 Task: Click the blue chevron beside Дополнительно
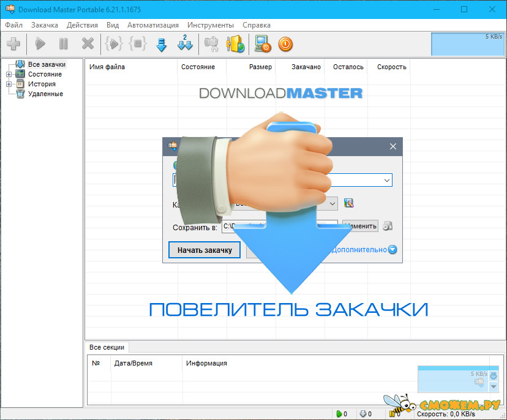point(392,250)
